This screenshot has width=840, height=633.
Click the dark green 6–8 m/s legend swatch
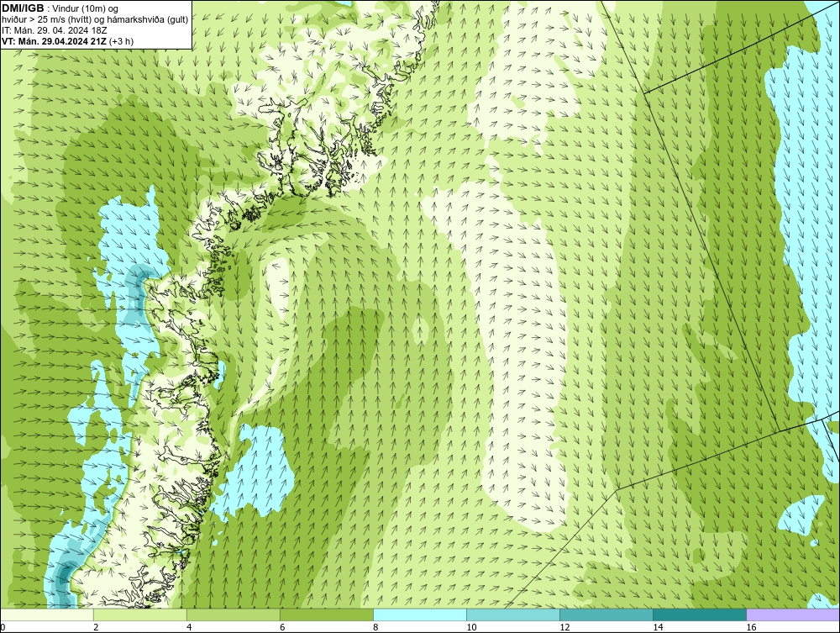tap(326, 615)
